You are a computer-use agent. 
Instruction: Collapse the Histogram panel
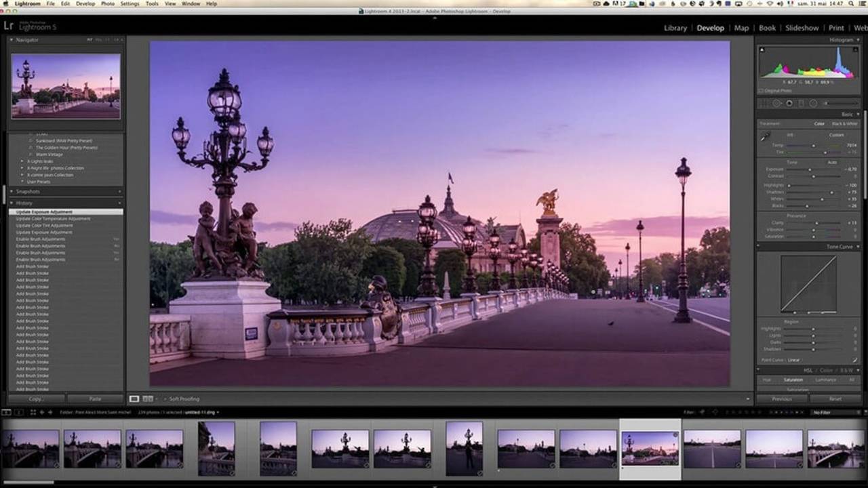pyautogui.click(x=858, y=40)
